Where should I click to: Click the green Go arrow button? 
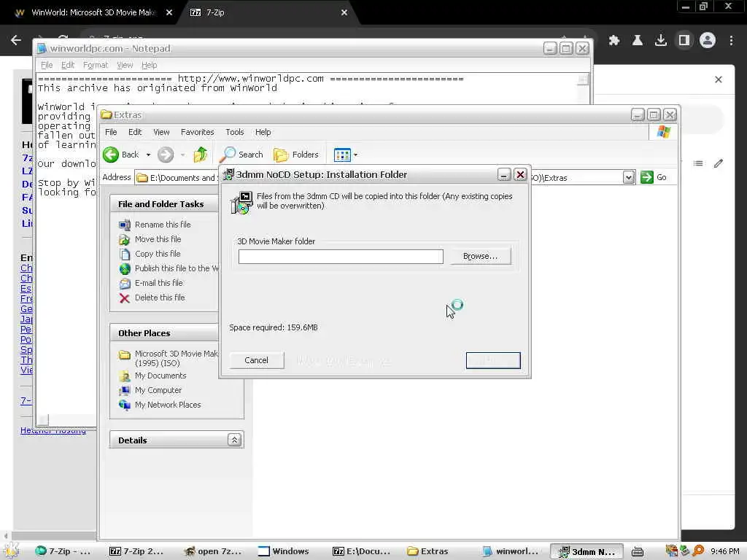646,177
